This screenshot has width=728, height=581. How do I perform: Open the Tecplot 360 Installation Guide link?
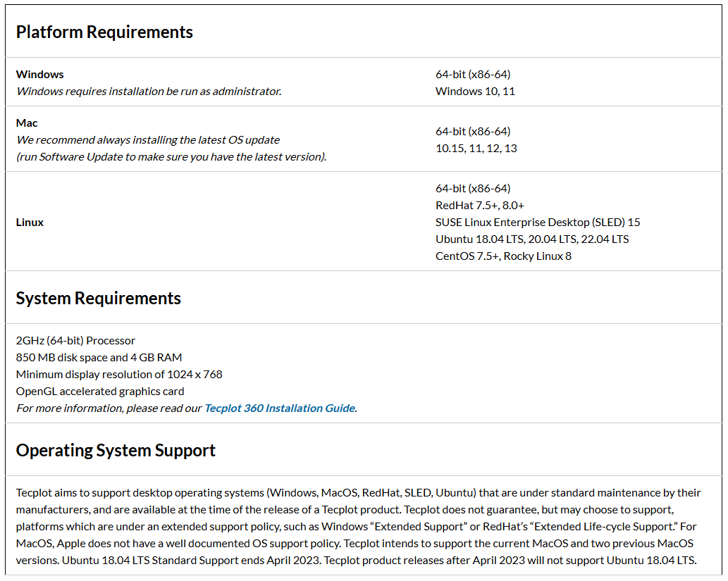coord(280,408)
